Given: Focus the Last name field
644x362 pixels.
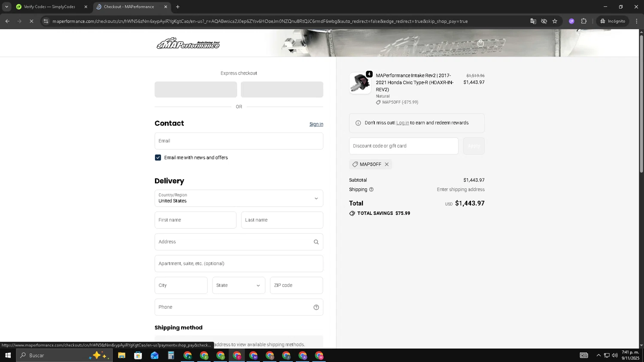Looking at the screenshot, I should pyautogui.click(x=282, y=220).
